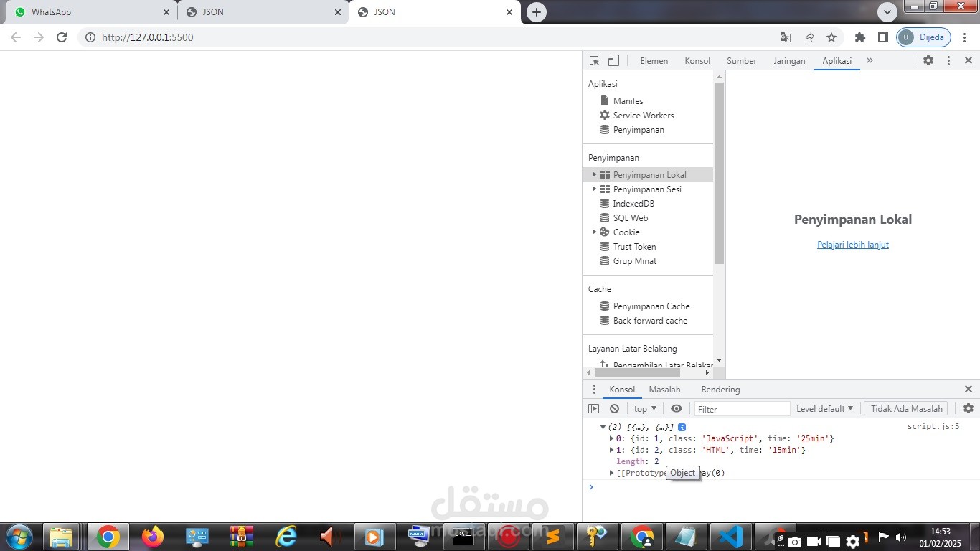Select IndexedDB storage item

point(633,204)
